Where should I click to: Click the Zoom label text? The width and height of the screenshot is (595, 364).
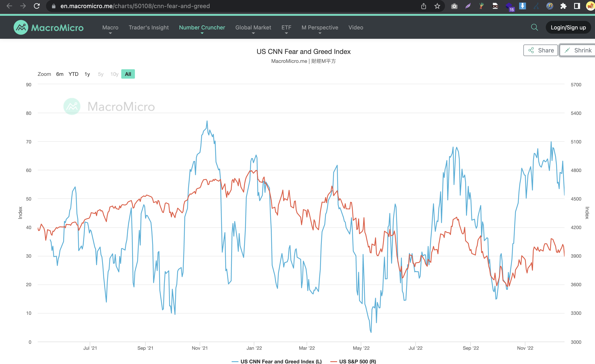pyautogui.click(x=44, y=74)
